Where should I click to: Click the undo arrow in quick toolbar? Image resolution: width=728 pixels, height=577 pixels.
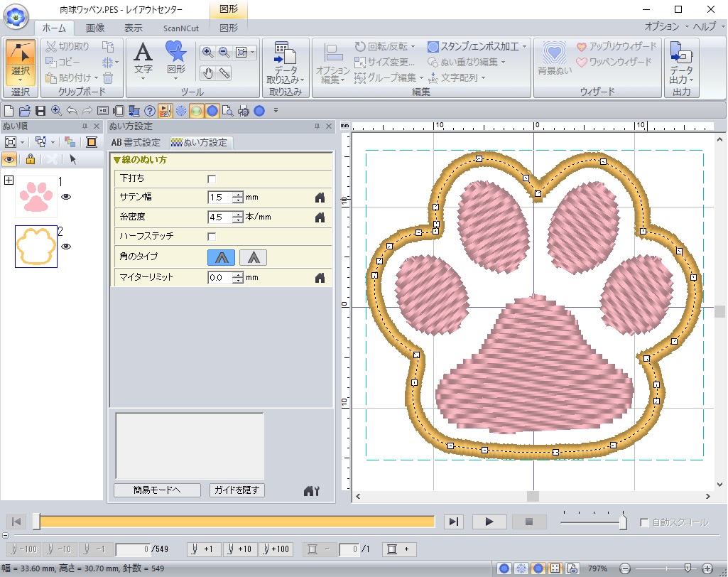[72, 110]
